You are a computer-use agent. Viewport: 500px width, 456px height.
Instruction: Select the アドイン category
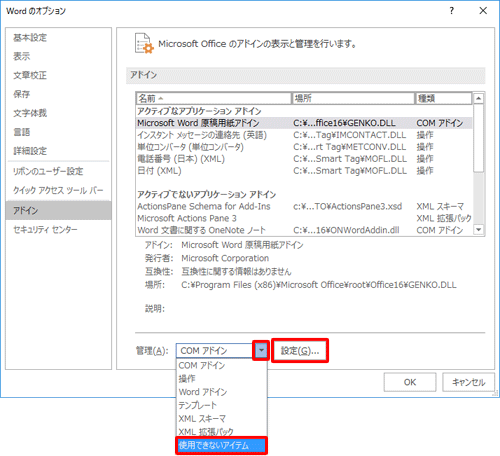(x=58, y=210)
